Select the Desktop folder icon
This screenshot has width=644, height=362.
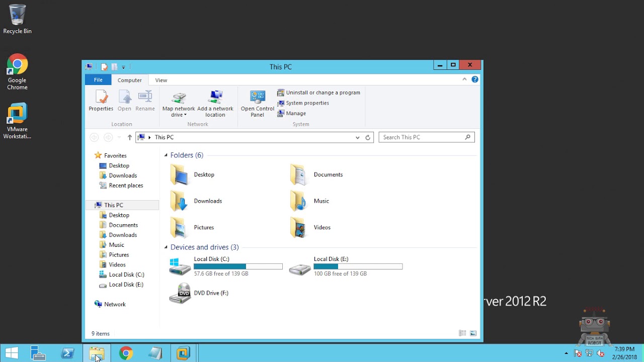(180, 174)
